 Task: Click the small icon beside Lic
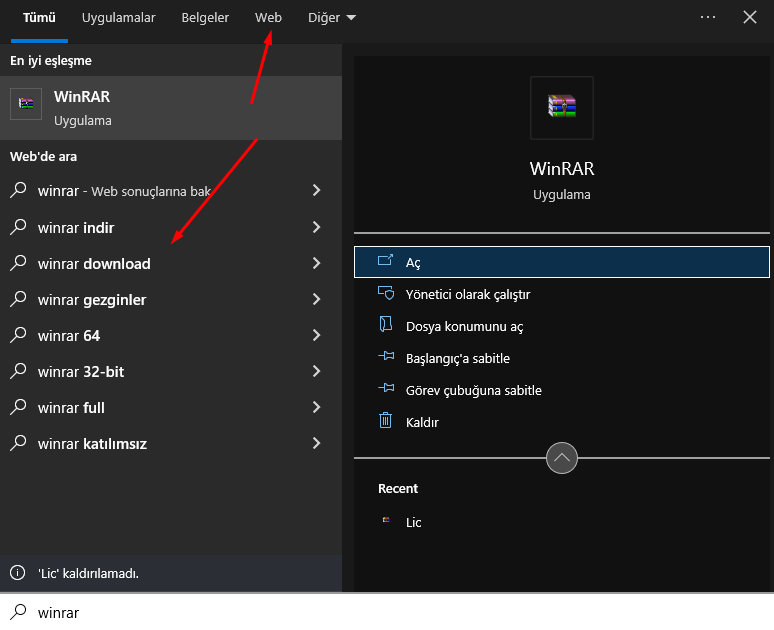[x=386, y=520]
